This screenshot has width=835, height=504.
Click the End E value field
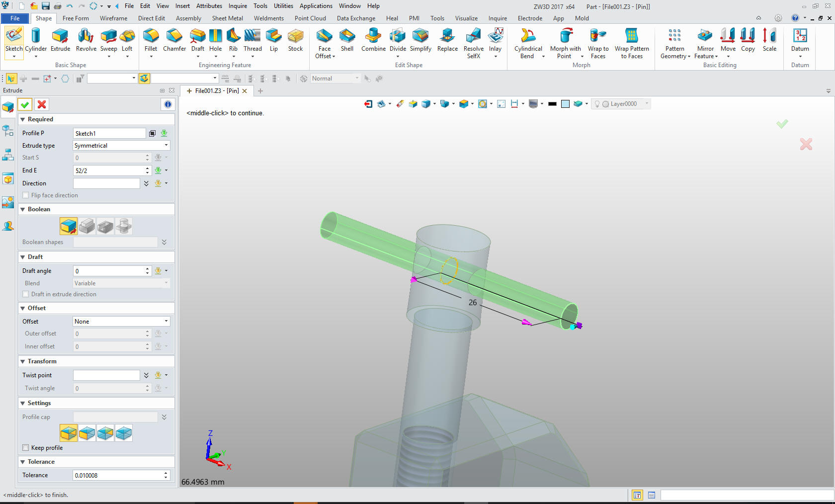point(109,170)
